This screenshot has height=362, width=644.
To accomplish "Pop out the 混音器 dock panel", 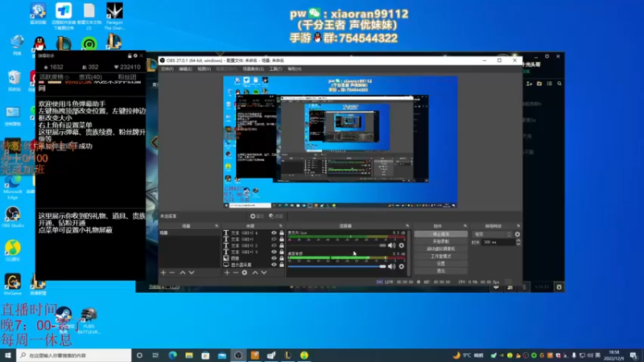I will 407,226.
